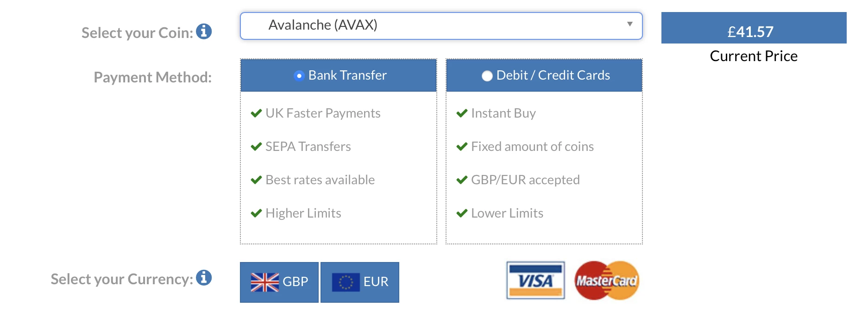
Task: Select the Debit / Credit Cards radio button
Action: [x=487, y=76]
